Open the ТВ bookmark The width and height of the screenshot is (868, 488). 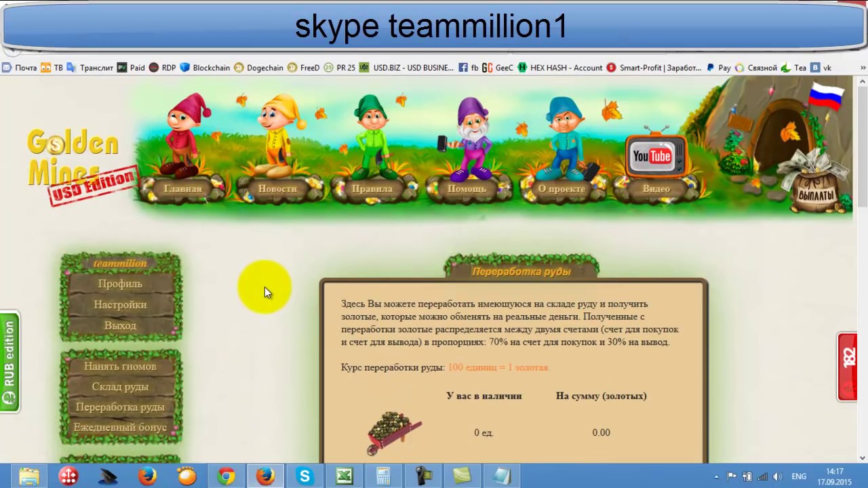coord(52,68)
